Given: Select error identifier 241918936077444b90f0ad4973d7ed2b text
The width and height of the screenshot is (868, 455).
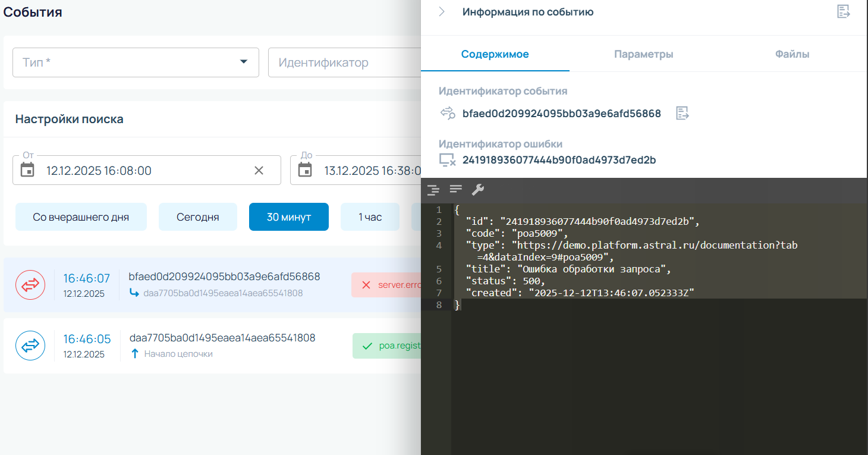Looking at the screenshot, I should (559, 160).
